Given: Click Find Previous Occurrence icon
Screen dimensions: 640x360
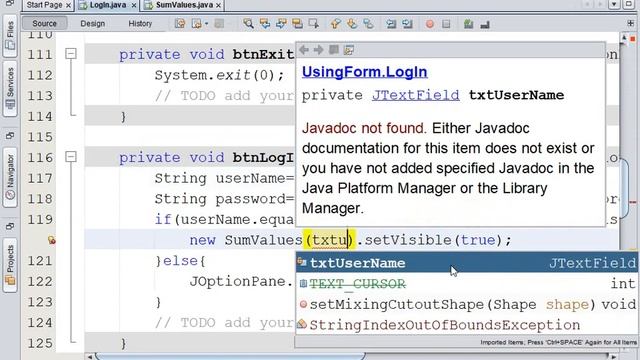Looking at the screenshot, I should (x=264, y=24).
